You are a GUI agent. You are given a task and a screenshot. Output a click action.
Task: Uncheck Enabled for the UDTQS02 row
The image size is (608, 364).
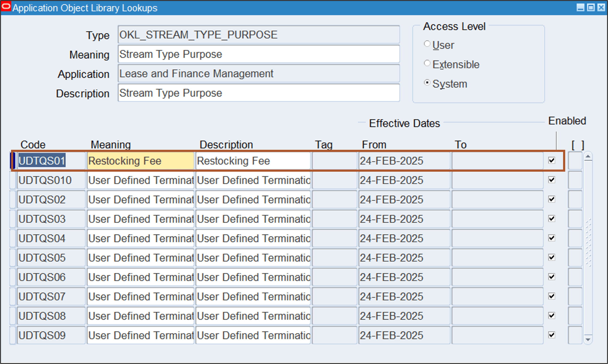point(552,199)
